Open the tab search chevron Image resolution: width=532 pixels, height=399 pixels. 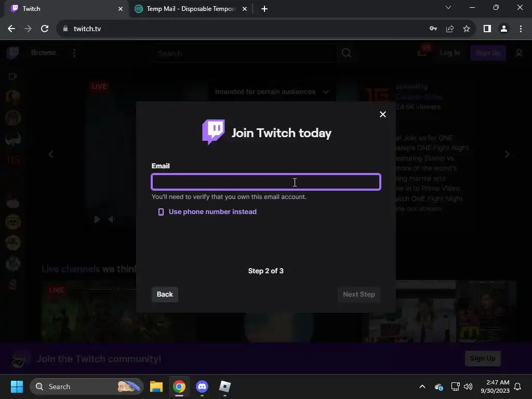(x=448, y=7)
